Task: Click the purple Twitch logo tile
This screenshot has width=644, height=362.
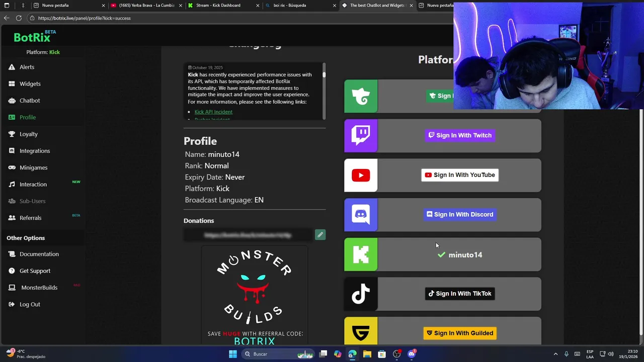Action: tap(361, 136)
